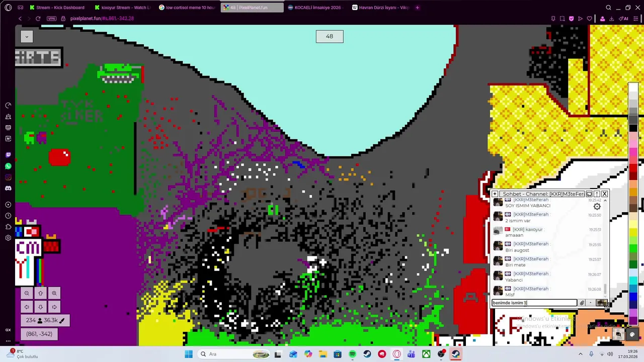Copy the (861, -342) coordinates box
The image size is (644, 362).
tap(39, 334)
